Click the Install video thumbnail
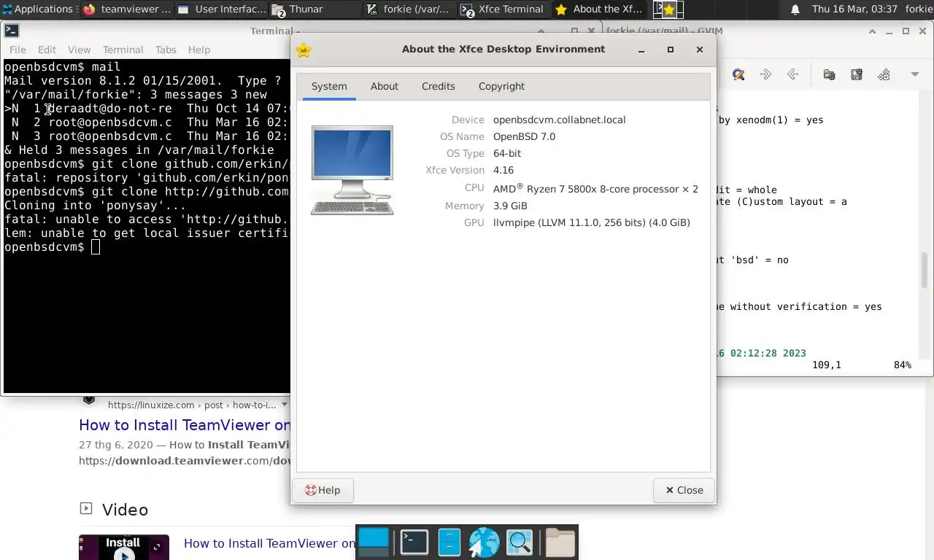 [124, 547]
